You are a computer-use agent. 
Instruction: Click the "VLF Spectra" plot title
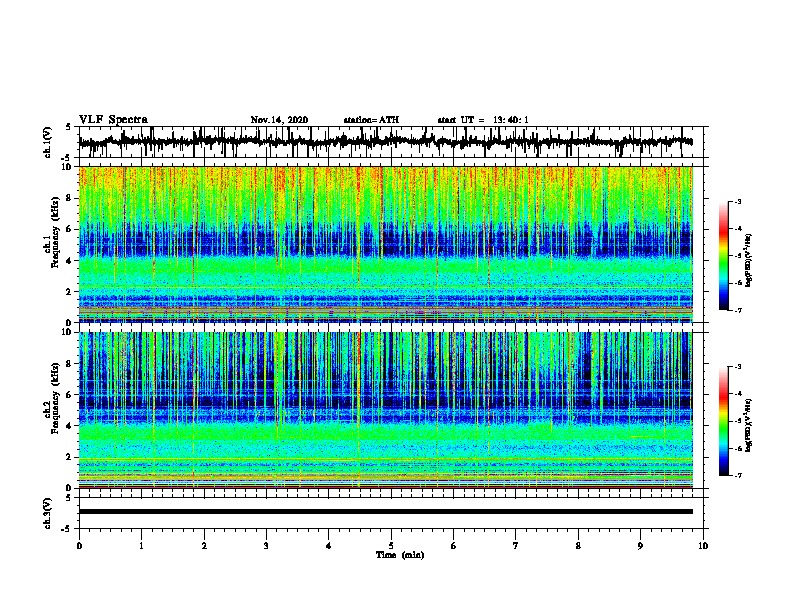(114, 120)
